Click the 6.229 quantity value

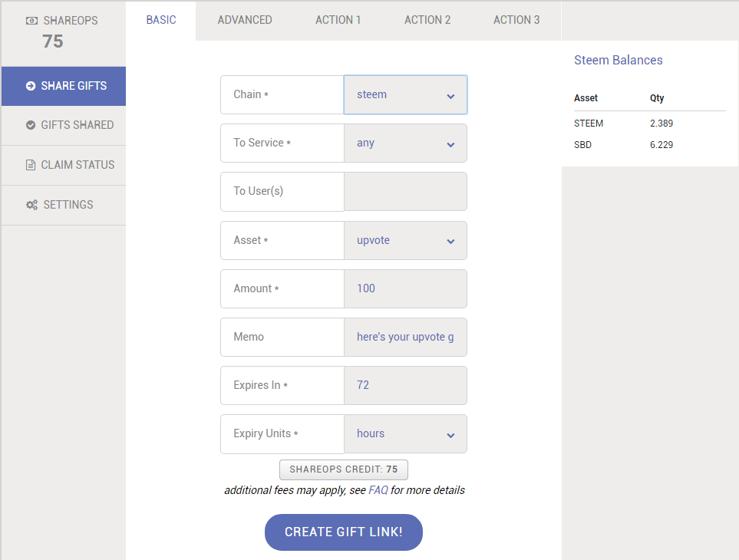coord(661,145)
